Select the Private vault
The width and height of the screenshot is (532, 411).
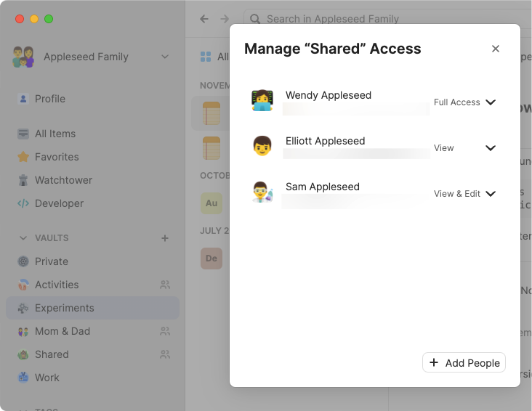(51, 261)
